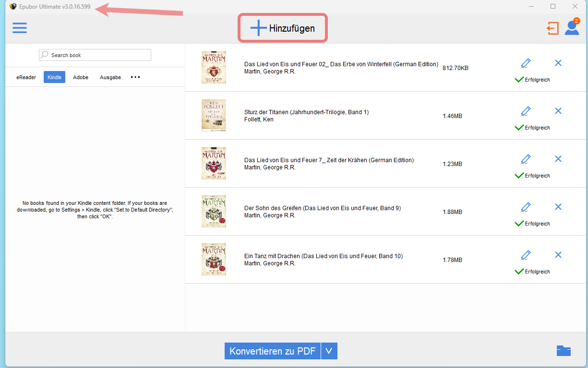Open the Ausgabe tab
Screen dimensions: 588x368
(110, 77)
